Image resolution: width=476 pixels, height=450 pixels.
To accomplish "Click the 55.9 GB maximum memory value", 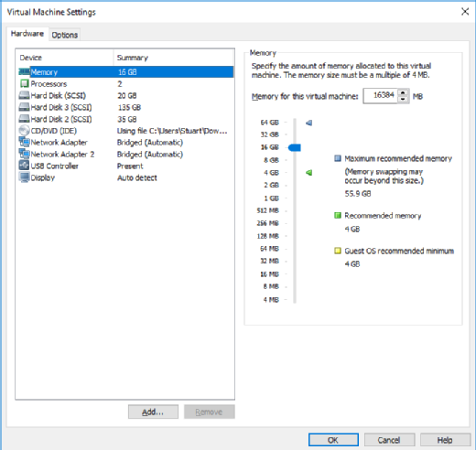I will tap(358, 193).
